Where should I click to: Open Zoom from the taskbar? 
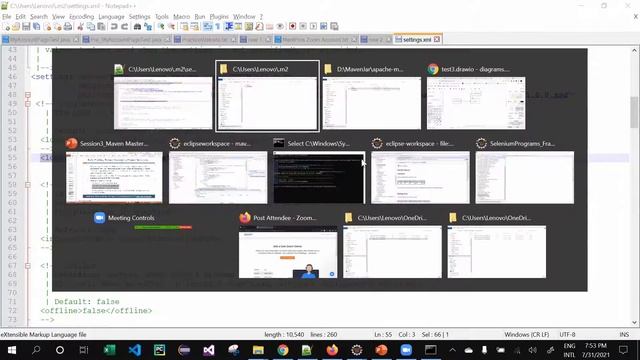(x=406, y=350)
